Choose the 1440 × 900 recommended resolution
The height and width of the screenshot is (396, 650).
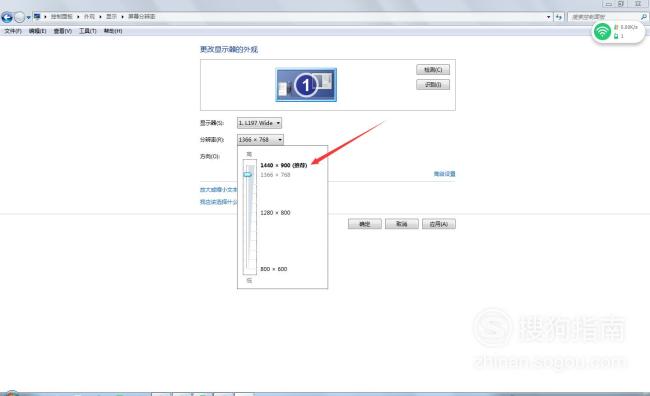(284, 165)
